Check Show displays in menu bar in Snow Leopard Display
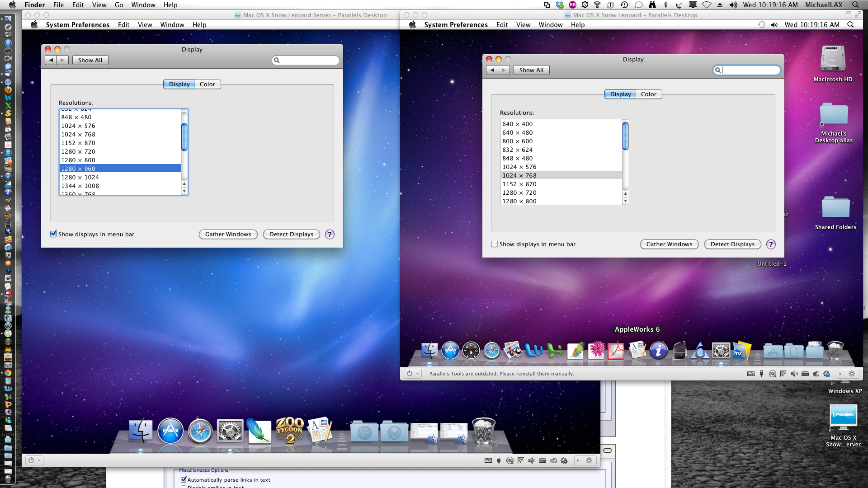868x488 pixels. (x=495, y=244)
